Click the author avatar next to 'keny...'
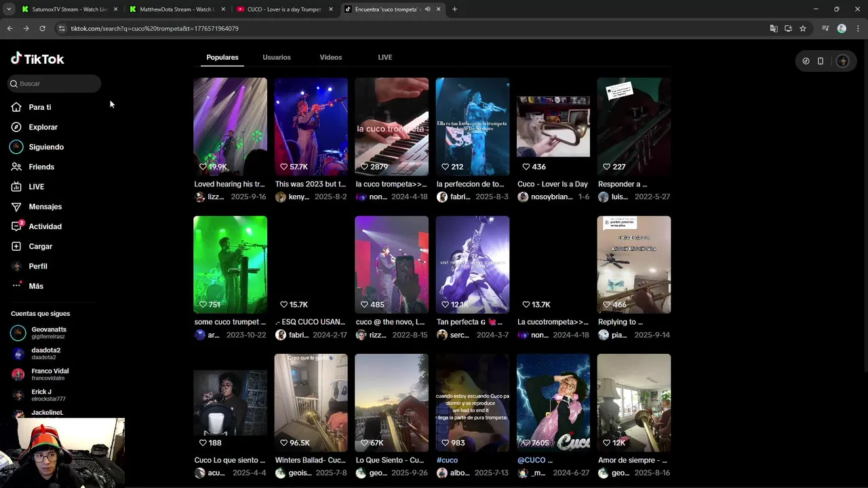Screen dimensions: 868x488 coord(280,197)
